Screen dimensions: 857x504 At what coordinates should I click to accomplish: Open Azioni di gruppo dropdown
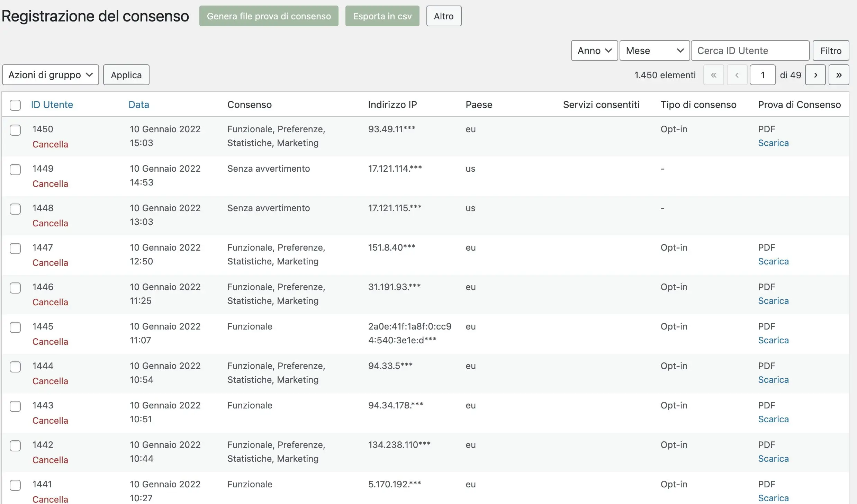click(51, 75)
